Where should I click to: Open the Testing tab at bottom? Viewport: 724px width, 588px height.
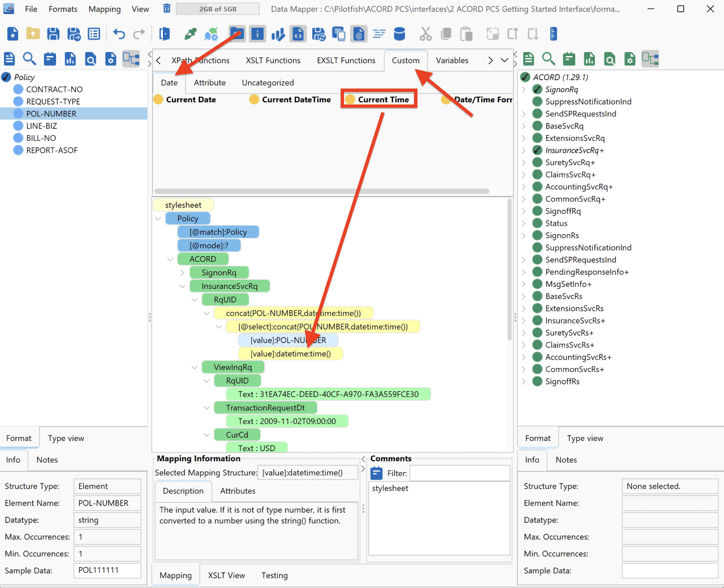(274, 576)
